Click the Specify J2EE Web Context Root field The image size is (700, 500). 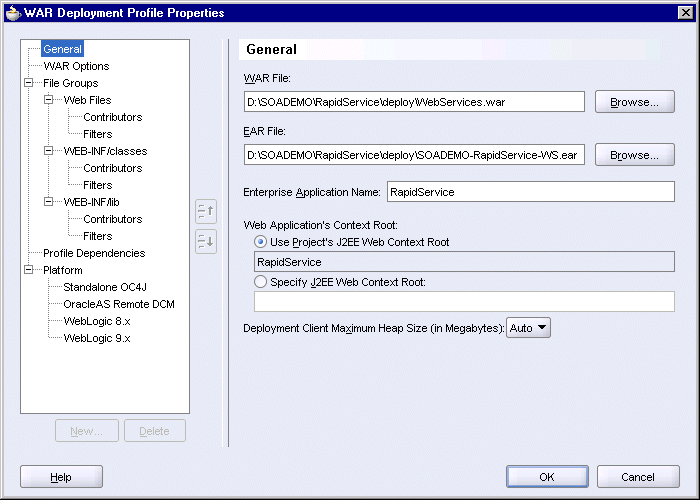tap(464, 301)
